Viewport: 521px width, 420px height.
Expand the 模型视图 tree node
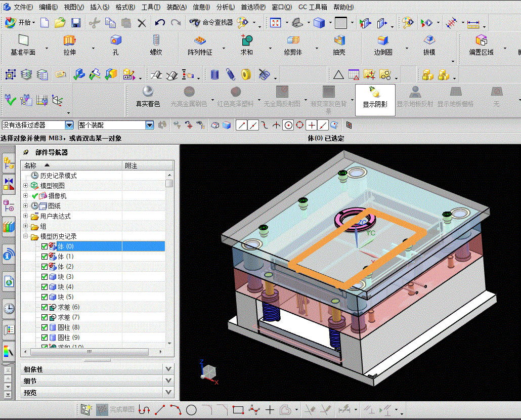coord(25,186)
